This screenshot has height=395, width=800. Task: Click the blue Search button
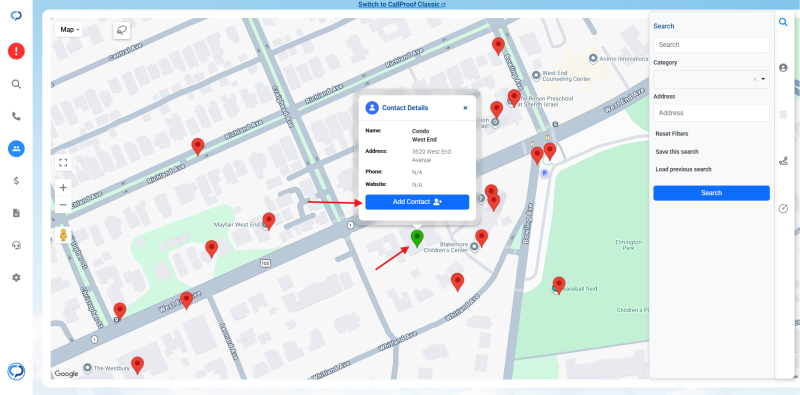(711, 193)
